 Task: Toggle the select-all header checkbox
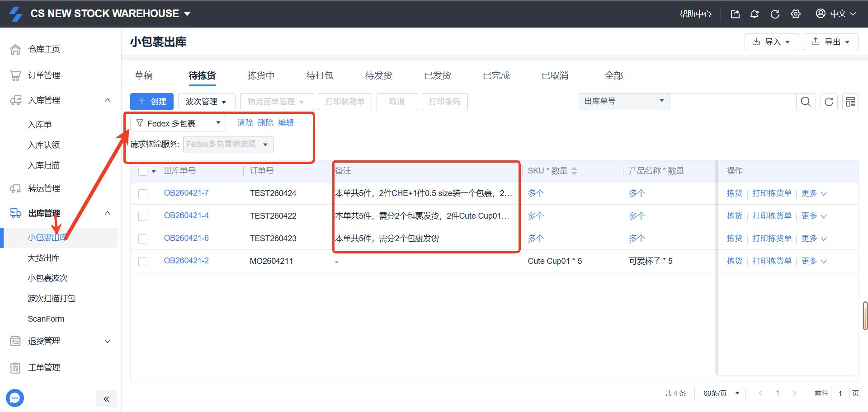(143, 171)
